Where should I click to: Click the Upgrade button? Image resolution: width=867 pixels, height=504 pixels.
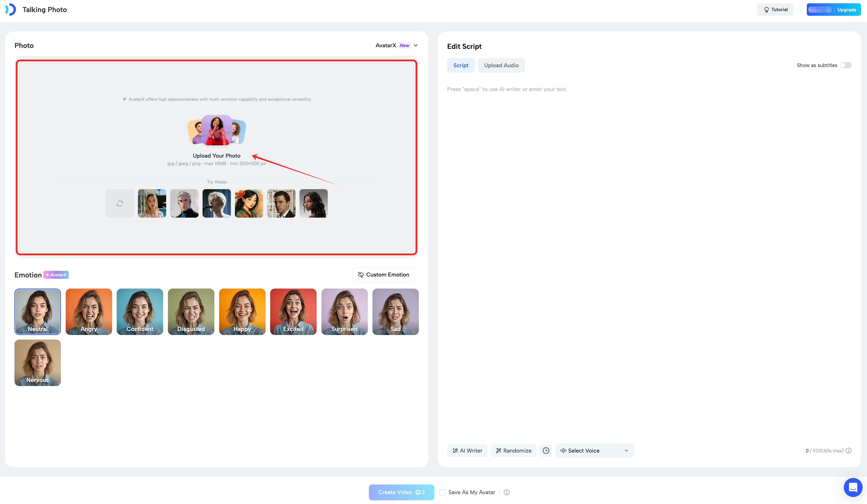[x=846, y=10]
